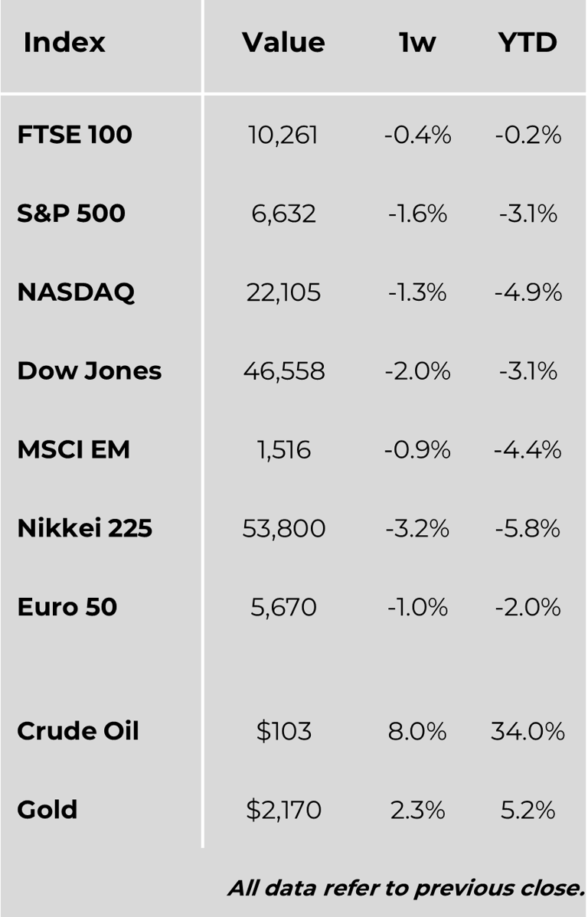Select Gold's price $2,170
This screenshot has width=588, height=917.
(283, 810)
